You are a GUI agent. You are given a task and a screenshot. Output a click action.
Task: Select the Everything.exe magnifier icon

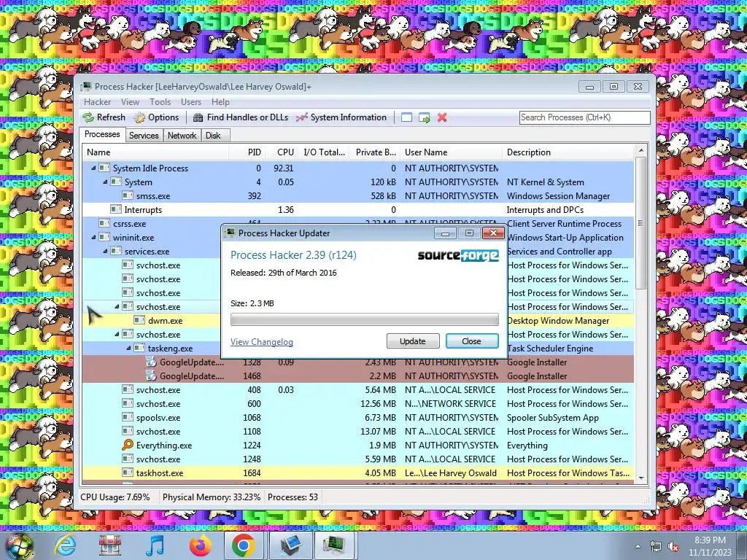coord(128,446)
